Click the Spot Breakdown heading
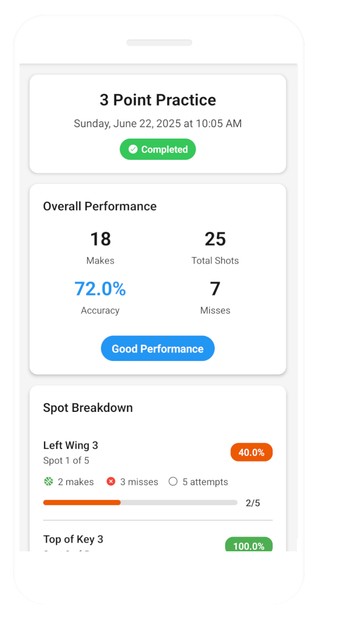 point(88,408)
